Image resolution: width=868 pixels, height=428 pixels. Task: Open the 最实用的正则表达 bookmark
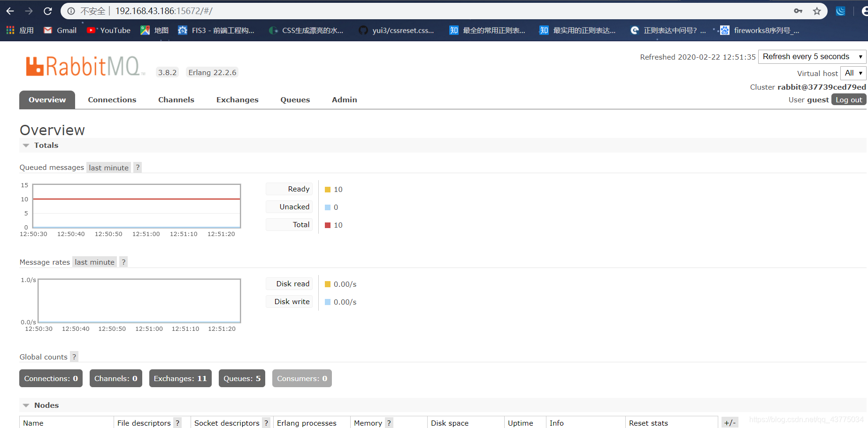click(577, 30)
